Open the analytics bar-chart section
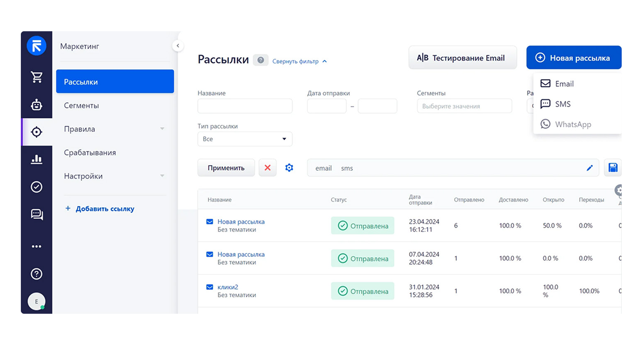The width and height of the screenshot is (644, 345). coord(36,159)
